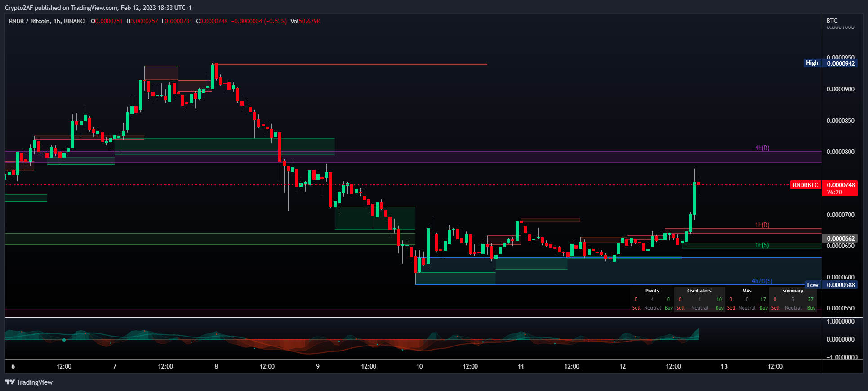This screenshot has height=391, width=868.
Task: Click the 4h(R) resistance zone label
Action: pos(762,148)
